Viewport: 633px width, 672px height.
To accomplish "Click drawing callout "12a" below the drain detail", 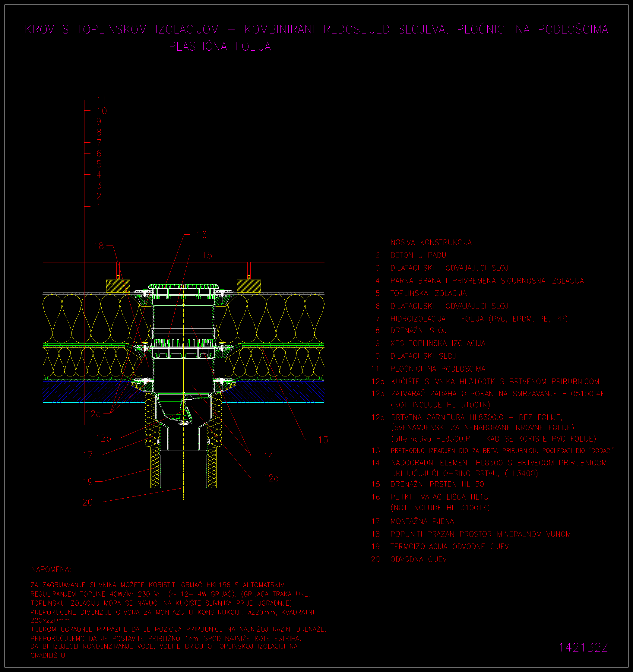I will pyautogui.click(x=271, y=478).
